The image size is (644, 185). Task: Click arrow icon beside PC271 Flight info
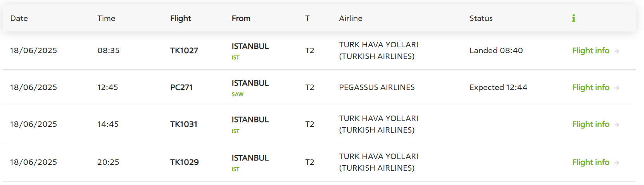point(617,88)
